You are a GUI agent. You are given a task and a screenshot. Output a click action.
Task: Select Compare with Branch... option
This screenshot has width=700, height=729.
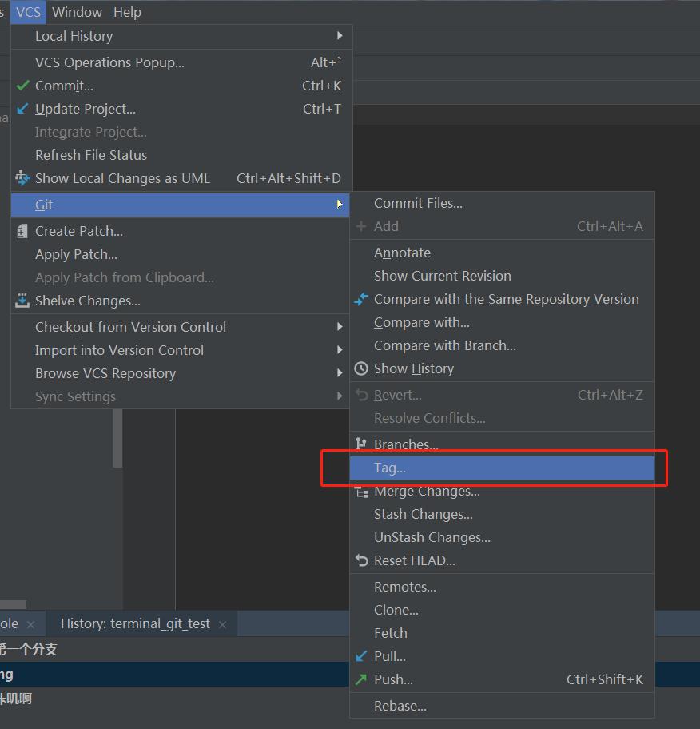444,345
